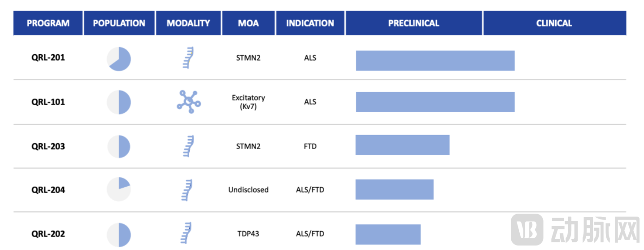
Task: Click the QRL-204 oligonucleotide modality icon
Action: 188,189
